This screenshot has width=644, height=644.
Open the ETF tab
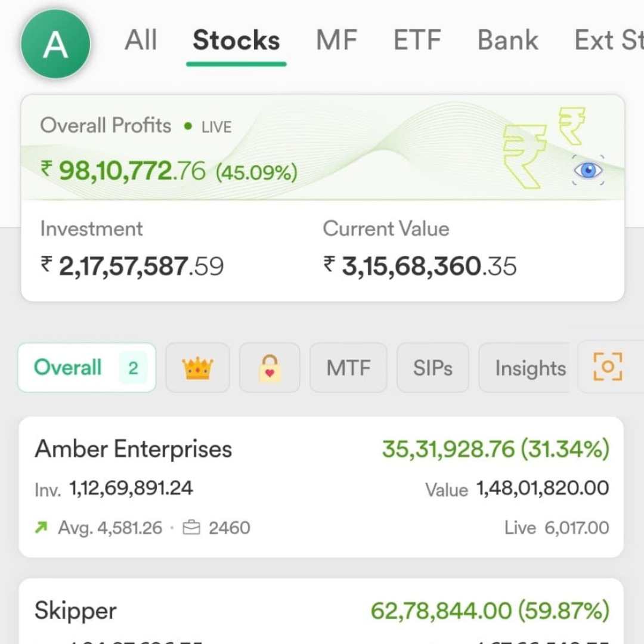pyautogui.click(x=417, y=41)
